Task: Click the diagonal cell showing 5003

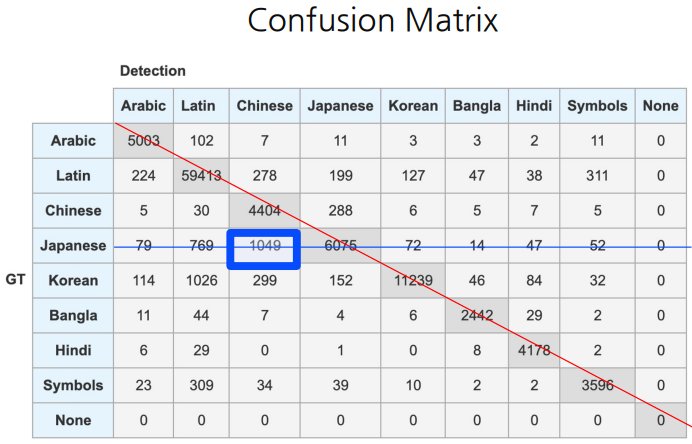Action: point(143,141)
